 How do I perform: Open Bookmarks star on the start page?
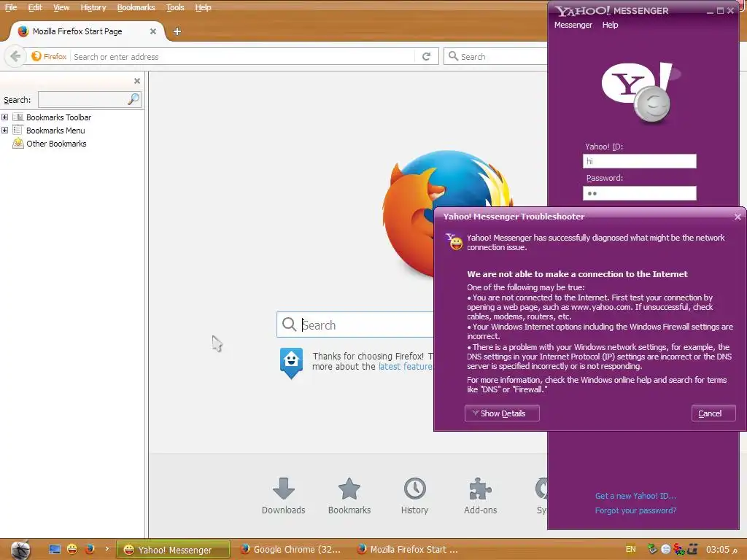349,496
